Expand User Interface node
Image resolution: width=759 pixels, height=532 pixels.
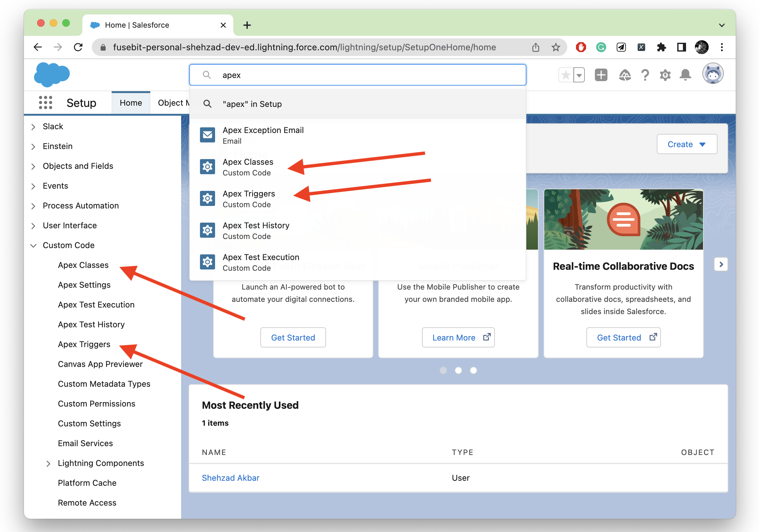tap(33, 226)
